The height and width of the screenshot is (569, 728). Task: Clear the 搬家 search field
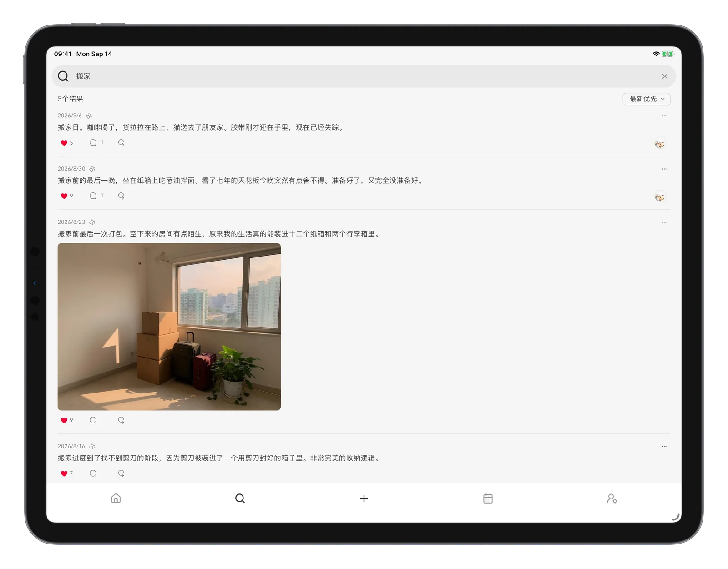click(x=664, y=76)
